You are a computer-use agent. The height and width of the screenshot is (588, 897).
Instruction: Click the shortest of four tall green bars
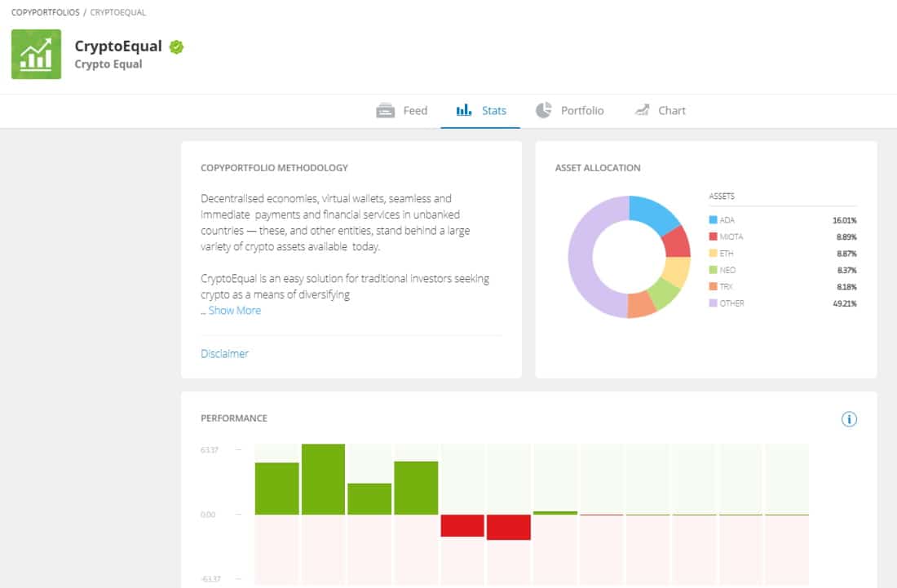369,499
